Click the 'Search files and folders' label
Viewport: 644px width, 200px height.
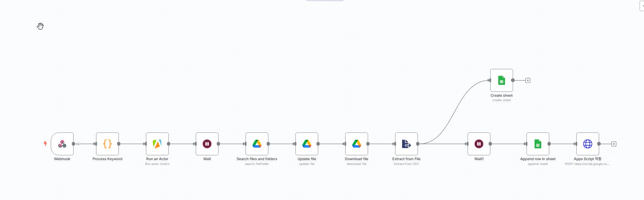(257, 159)
